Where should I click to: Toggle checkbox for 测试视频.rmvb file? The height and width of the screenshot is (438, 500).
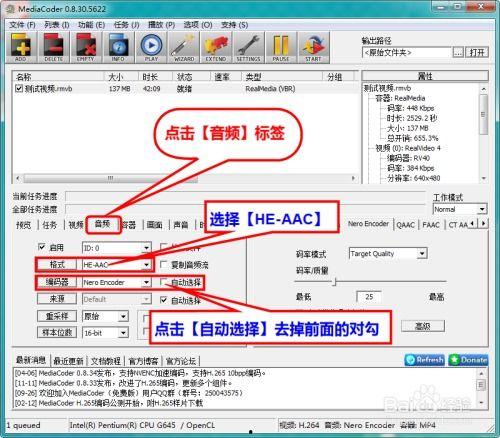[x=19, y=89]
